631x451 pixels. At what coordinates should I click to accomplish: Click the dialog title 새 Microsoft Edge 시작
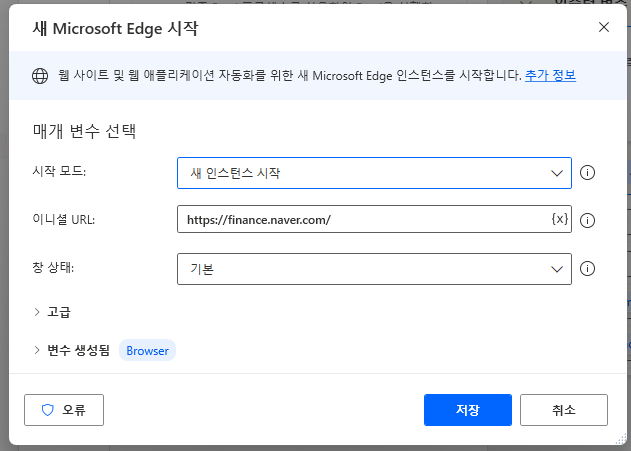115,29
